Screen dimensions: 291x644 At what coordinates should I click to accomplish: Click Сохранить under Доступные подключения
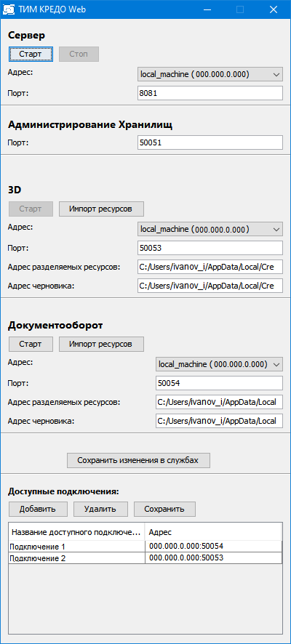[164, 509]
